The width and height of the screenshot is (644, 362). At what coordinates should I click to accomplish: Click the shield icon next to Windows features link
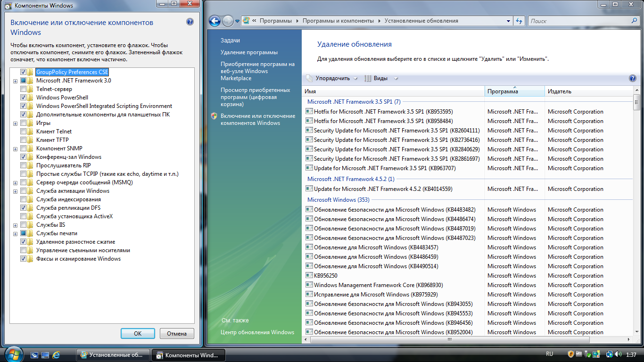tap(214, 116)
